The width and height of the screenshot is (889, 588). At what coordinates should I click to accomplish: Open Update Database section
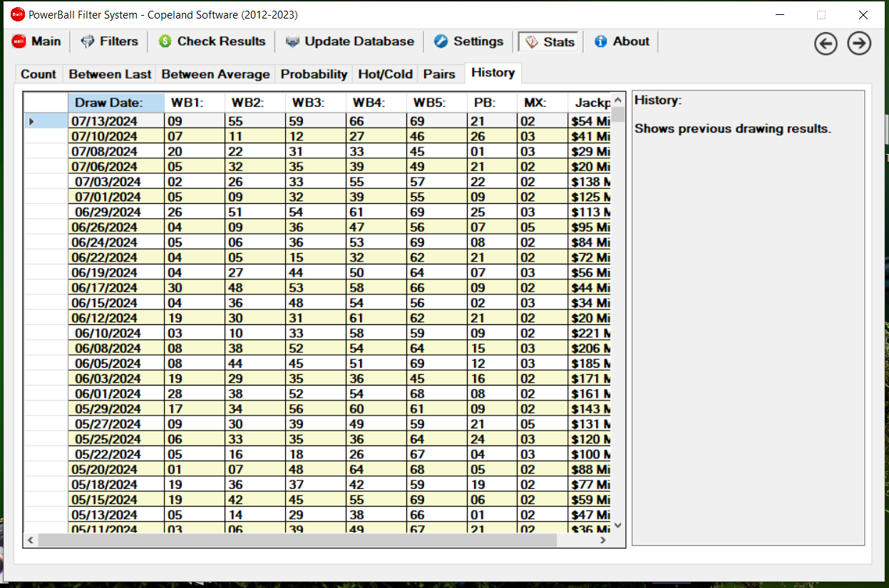pos(349,41)
